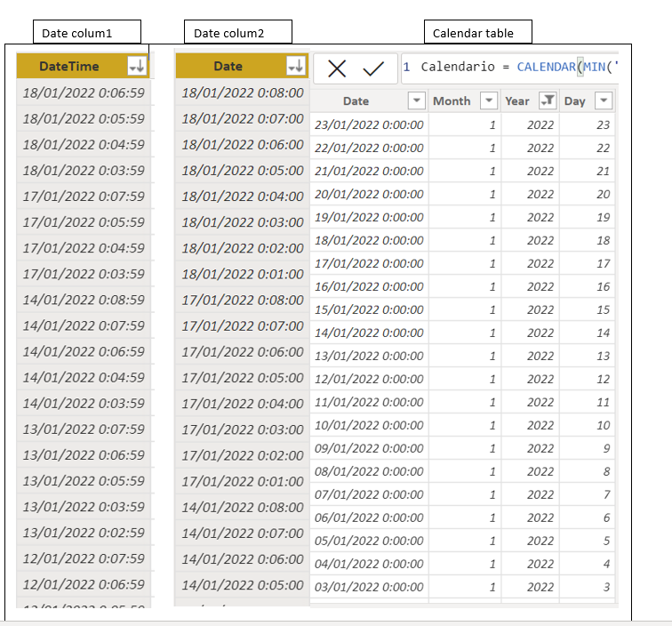Viewport: 672px width, 626px height.
Task: Select cell 18/01/2022 0:03:59
Action: coord(84,170)
